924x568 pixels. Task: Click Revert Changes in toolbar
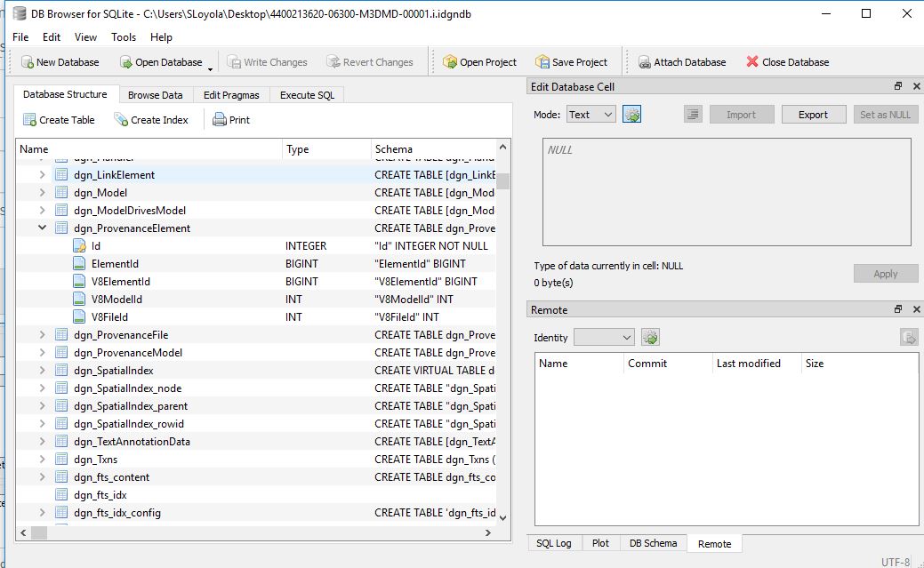(369, 62)
